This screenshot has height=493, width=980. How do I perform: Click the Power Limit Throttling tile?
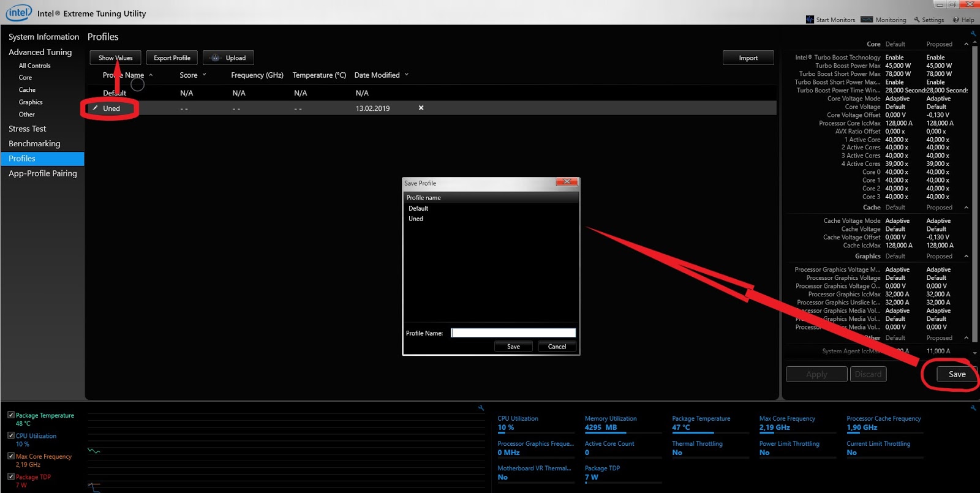click(x=798, y=448)
